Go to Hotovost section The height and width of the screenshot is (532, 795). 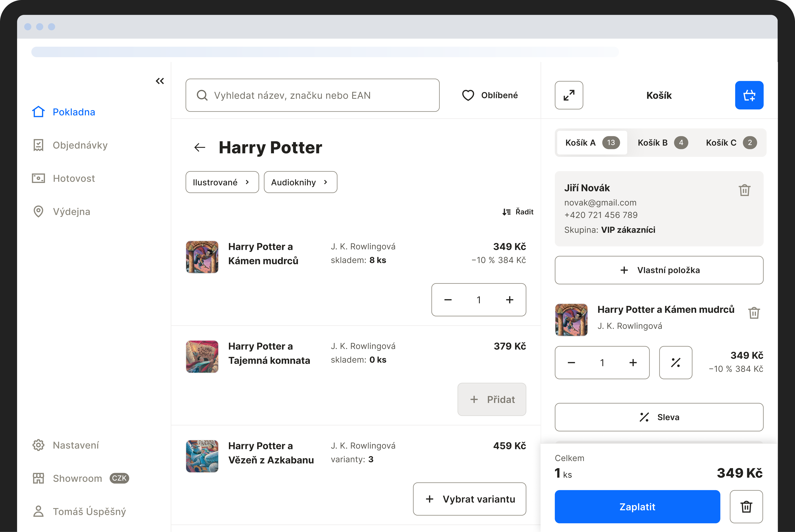coord(63,178)
